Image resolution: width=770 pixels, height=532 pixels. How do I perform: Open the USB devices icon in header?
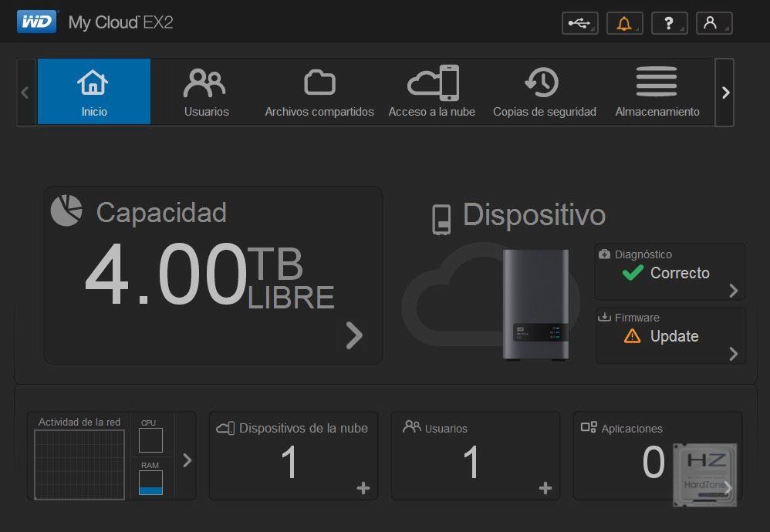[x=580, y=23]
